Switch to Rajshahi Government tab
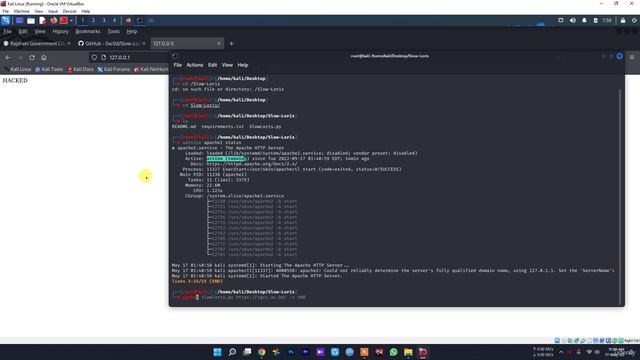This screenshot has height=360, width=640. (x=37, y=43)
